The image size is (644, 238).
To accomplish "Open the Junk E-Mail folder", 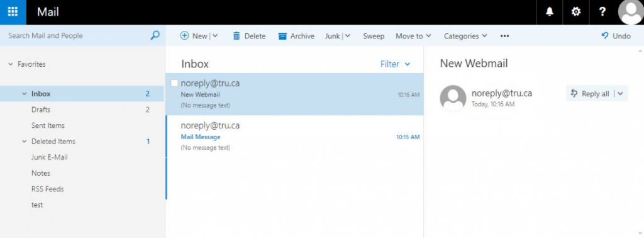I will [49, 157].
